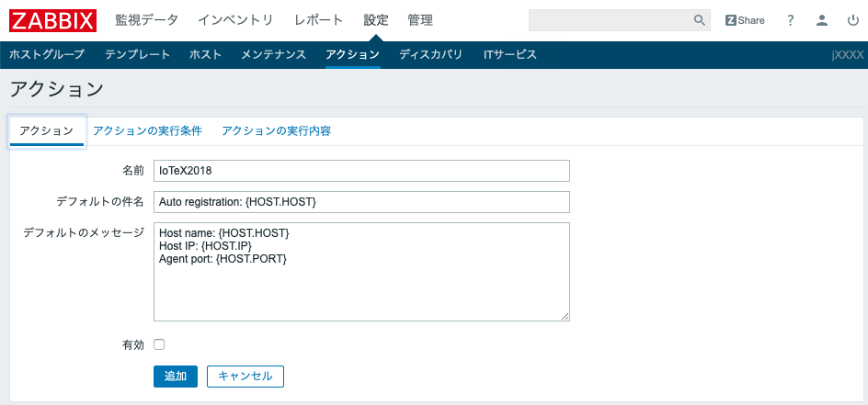Enable the 有効 checkbox
The image size is (868, 405).
click(x=159, y=344)
